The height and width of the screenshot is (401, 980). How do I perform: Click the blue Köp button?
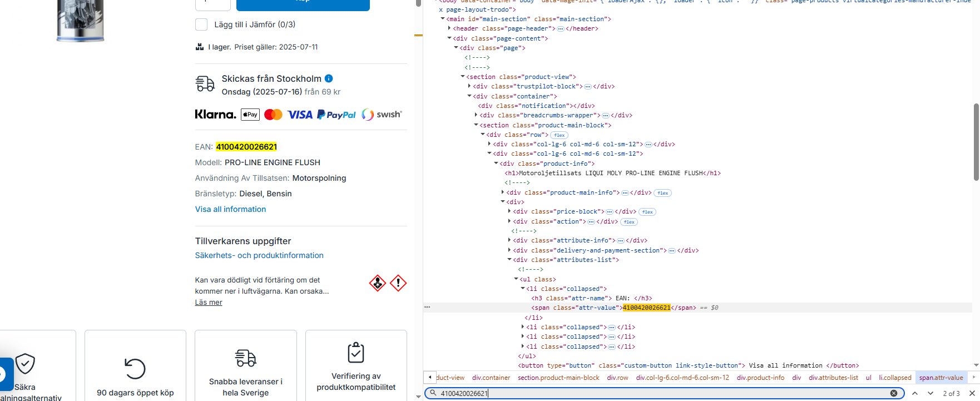point(303,5)
